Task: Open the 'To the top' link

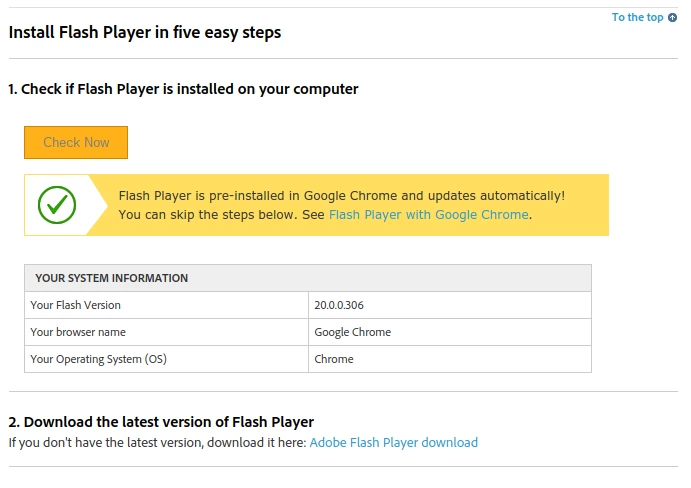Action: tap(637, 17)
